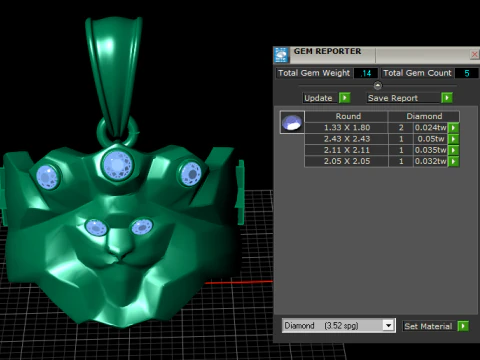Click the green arrow next to Set Material
Image resolution: width=480 pixels, height=360 pixels.
463,326
